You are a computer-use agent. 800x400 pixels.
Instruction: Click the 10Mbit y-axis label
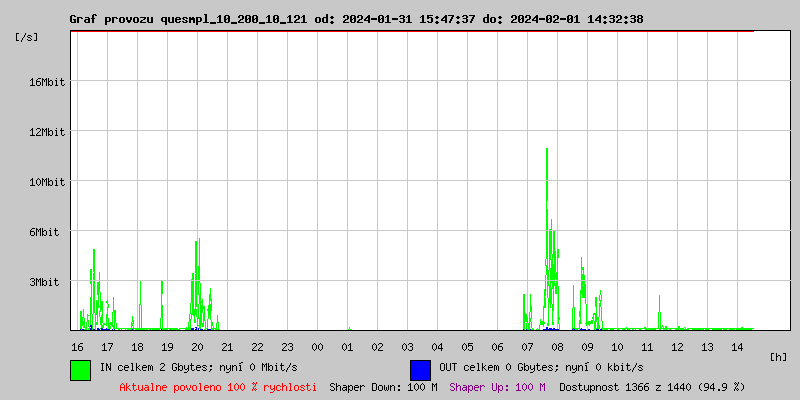click(x=46, y=182)
